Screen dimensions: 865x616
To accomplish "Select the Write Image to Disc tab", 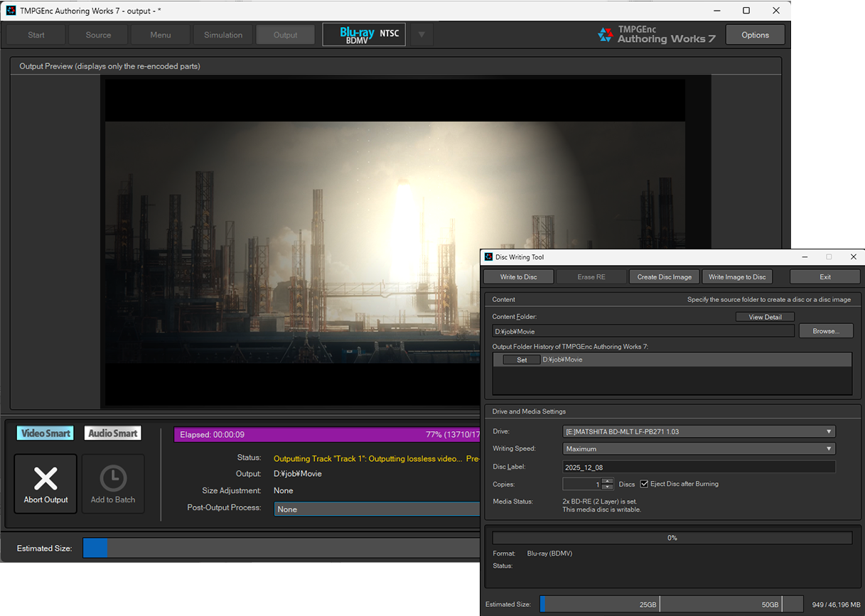I will [x=737, y=276].
